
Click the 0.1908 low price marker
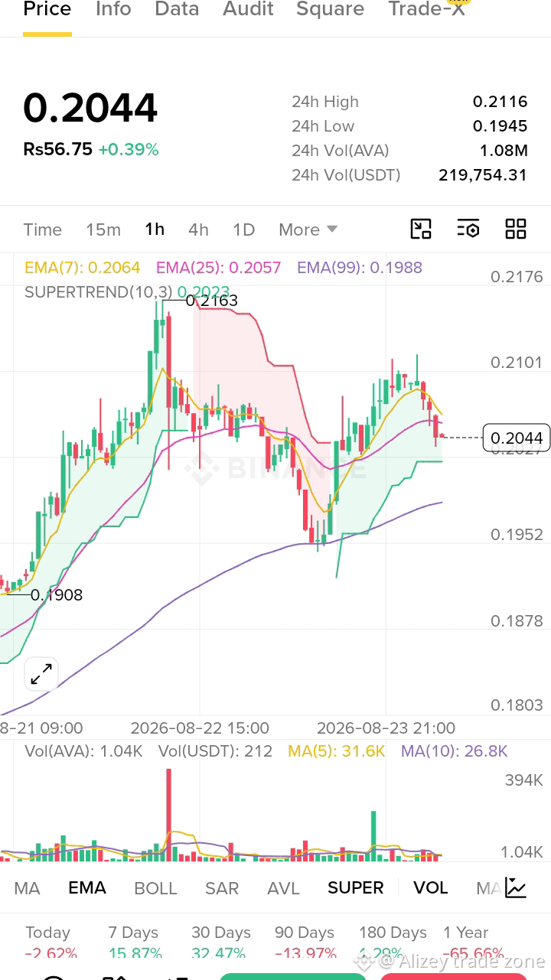57,594
